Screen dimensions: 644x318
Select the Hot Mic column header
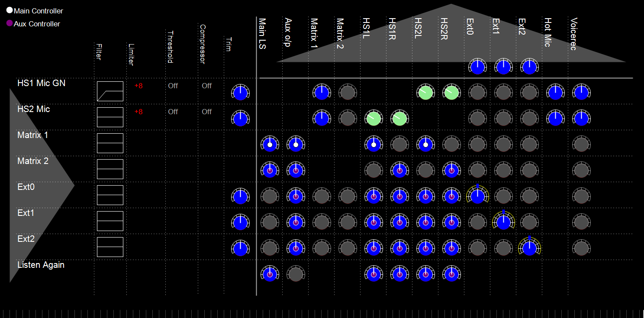548,32
